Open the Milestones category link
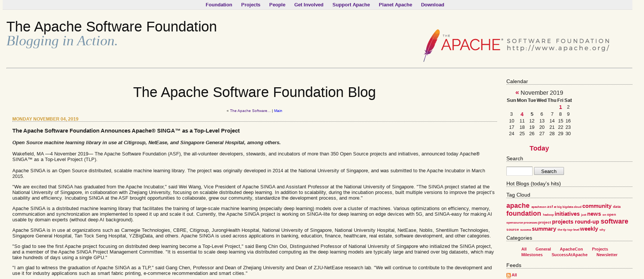This screenshot has width=644, height=279. click(x=532, y=255)
